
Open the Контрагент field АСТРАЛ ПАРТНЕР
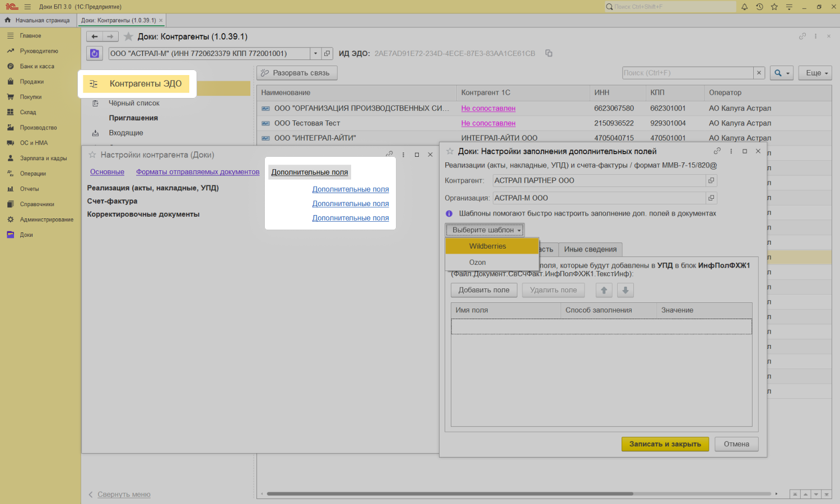point(711,180)
